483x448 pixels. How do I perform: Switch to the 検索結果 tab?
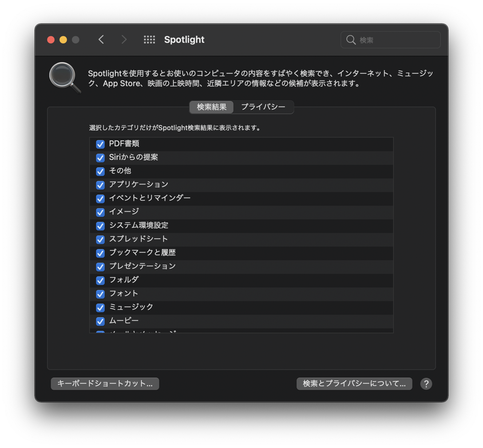point(212,107)
